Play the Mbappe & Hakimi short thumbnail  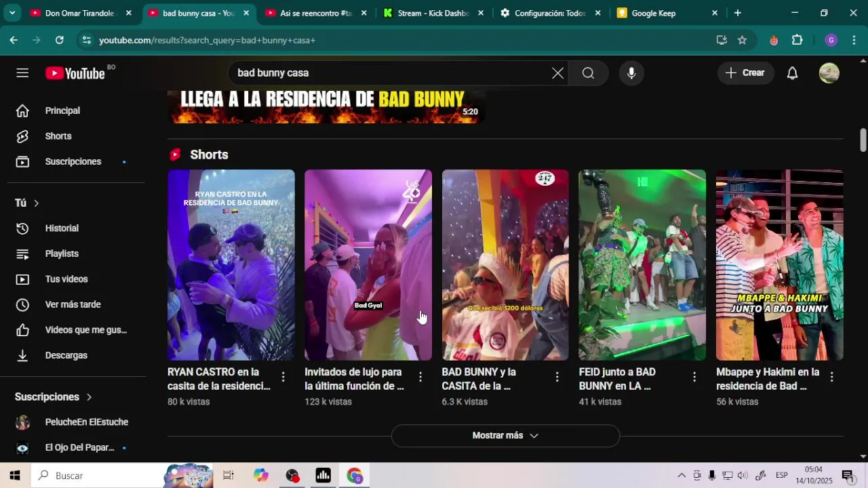[780, 265]
